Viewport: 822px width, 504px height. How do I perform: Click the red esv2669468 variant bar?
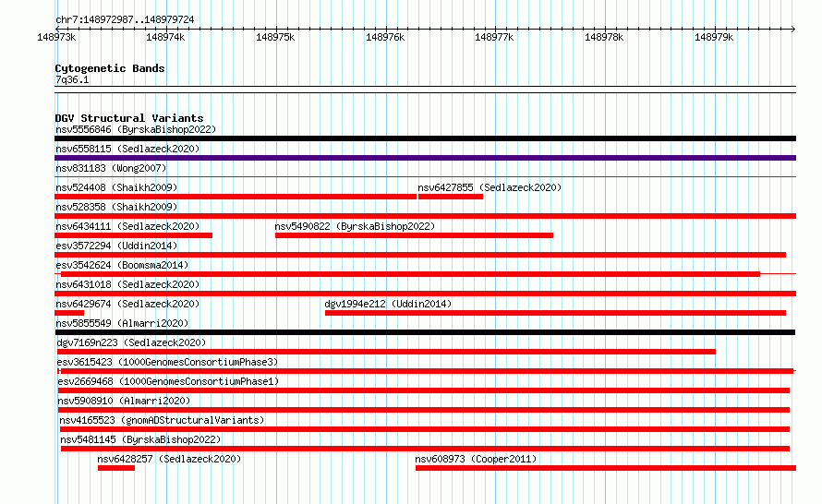coord(424,390)
